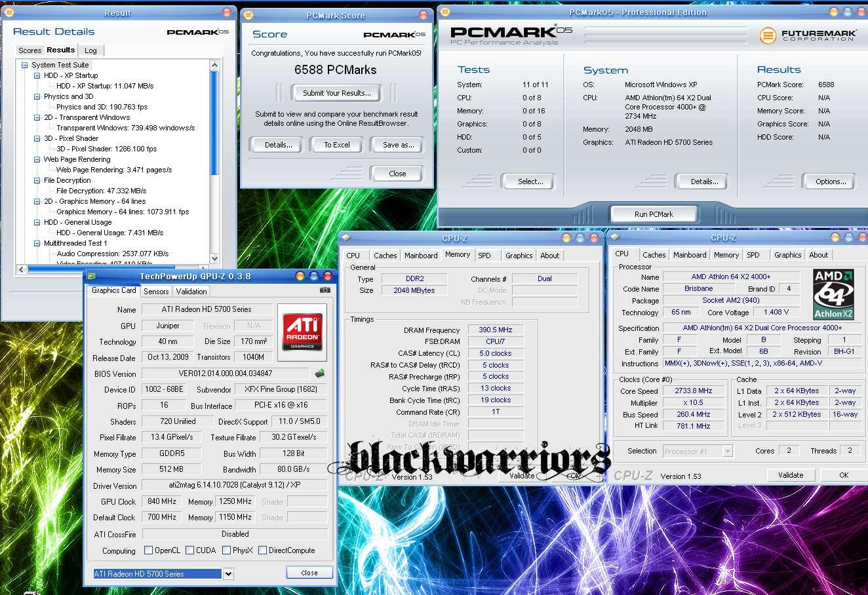Open the Caches tab in right CPU-Z window
Viewport: 868px width, 595px height.
[654, 255]
